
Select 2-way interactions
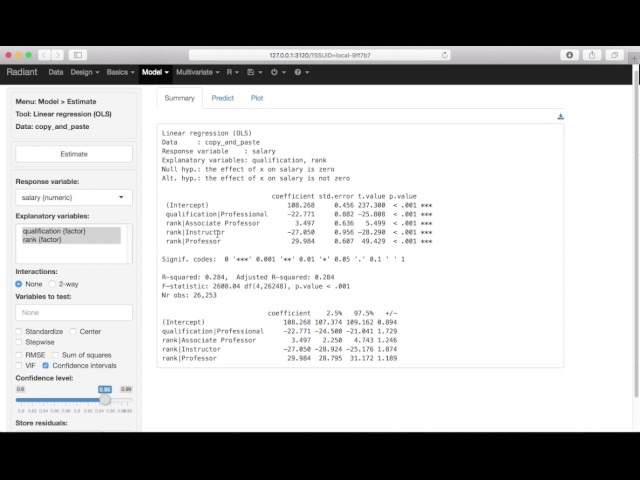click(x=52, y=284)
